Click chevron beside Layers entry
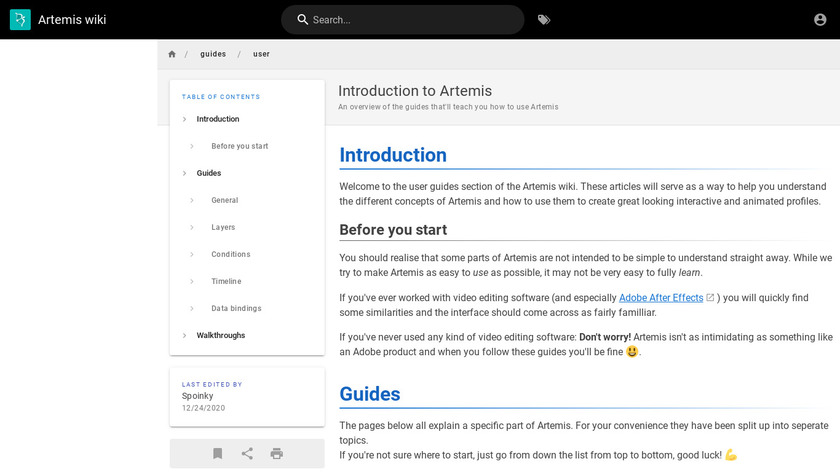Image resolution: width=840 pixels, height=472 pixels. 192,227
